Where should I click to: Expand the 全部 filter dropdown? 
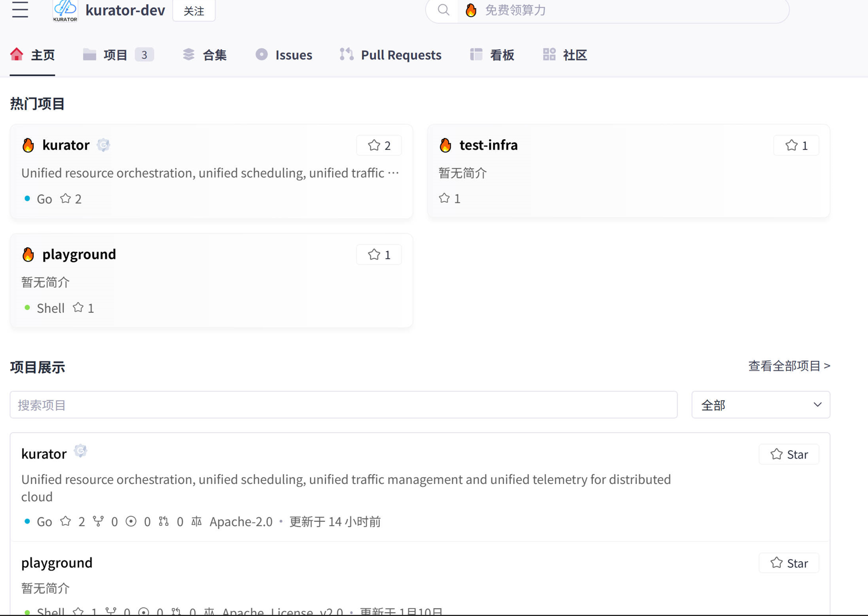pyautogui.click(x=760, y=405)
